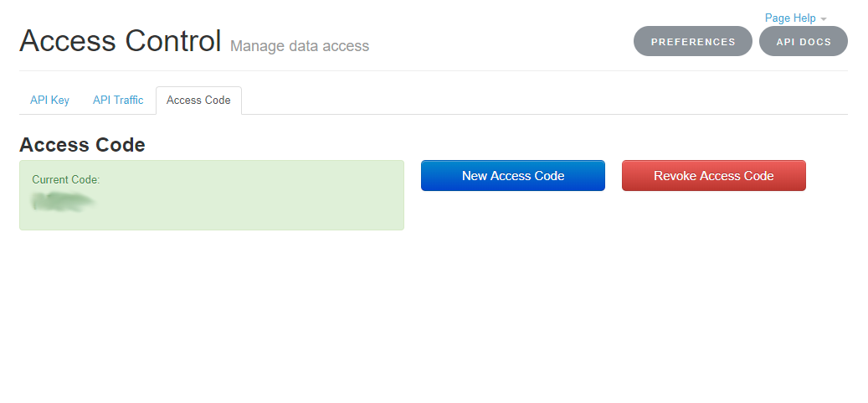Generate a fresh access code
The image size is (868, 403).
coord(513,176)
